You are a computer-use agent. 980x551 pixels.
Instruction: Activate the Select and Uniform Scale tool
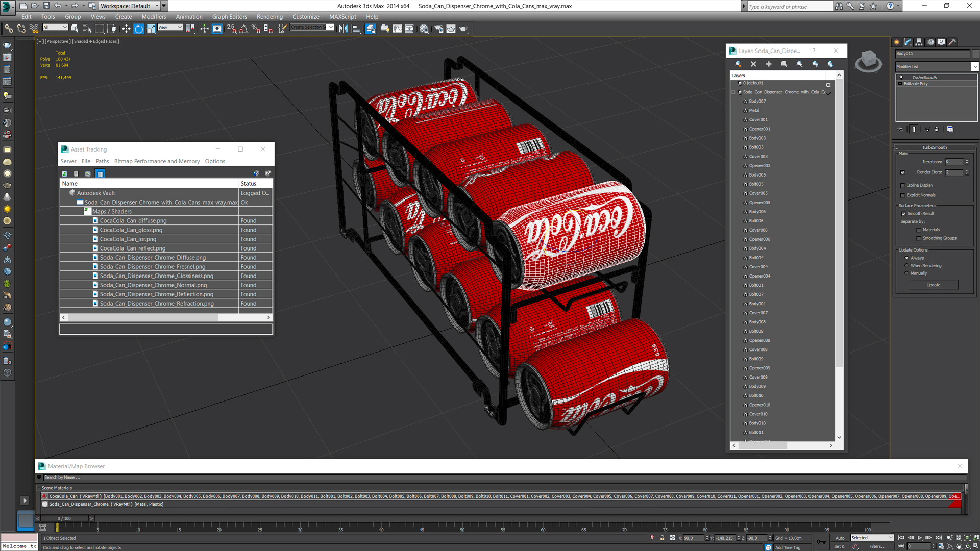152,29
